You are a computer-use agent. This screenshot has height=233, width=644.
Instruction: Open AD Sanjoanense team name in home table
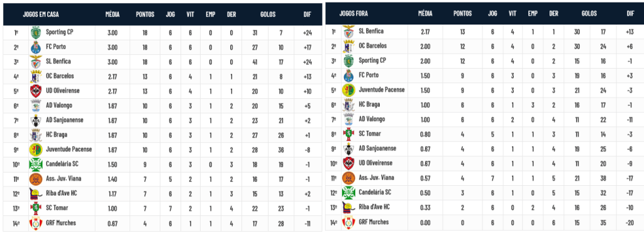coord(65,120)
